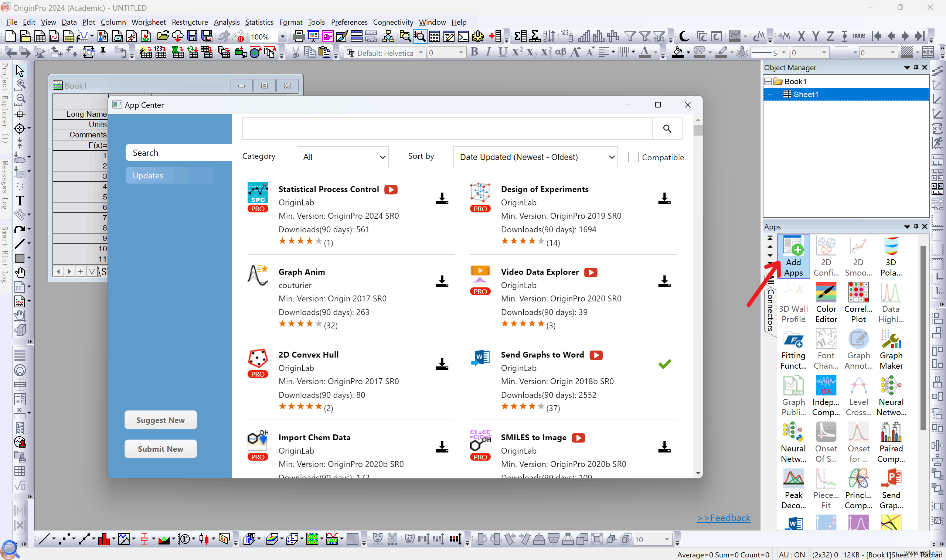Image resolution: width=946 pixels, height=560 pixels.
Task: Click the Suggest New button
Action: pyautogui.click(x=160, y=420)
